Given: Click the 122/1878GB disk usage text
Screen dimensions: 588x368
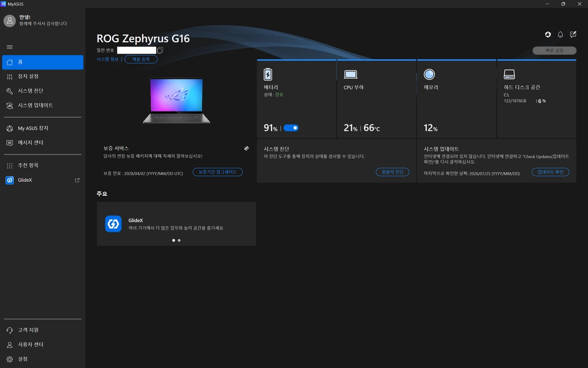Looking at the screenshot, I should (x=515, y=101).
